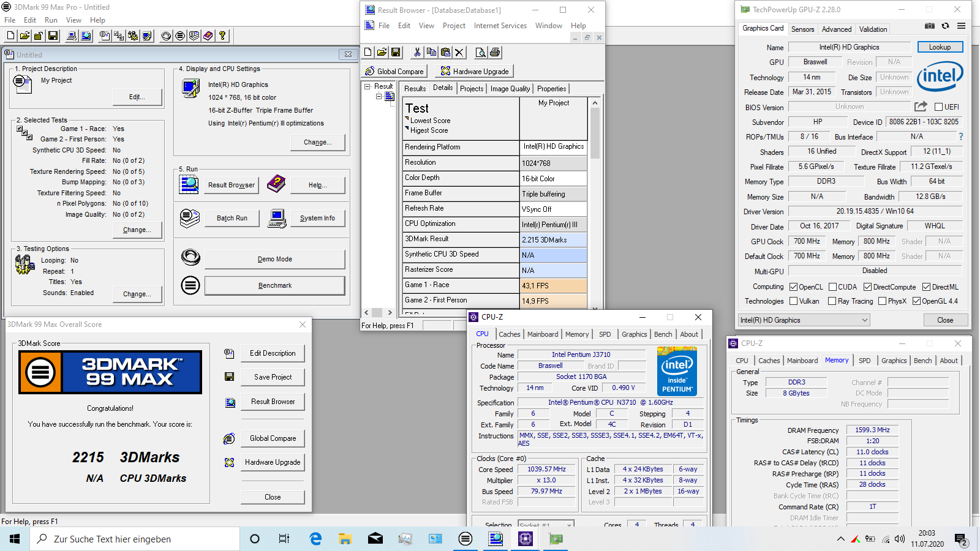
Task: Click Save Project in Overall Score dialog
Action: (x=273, y=377)
